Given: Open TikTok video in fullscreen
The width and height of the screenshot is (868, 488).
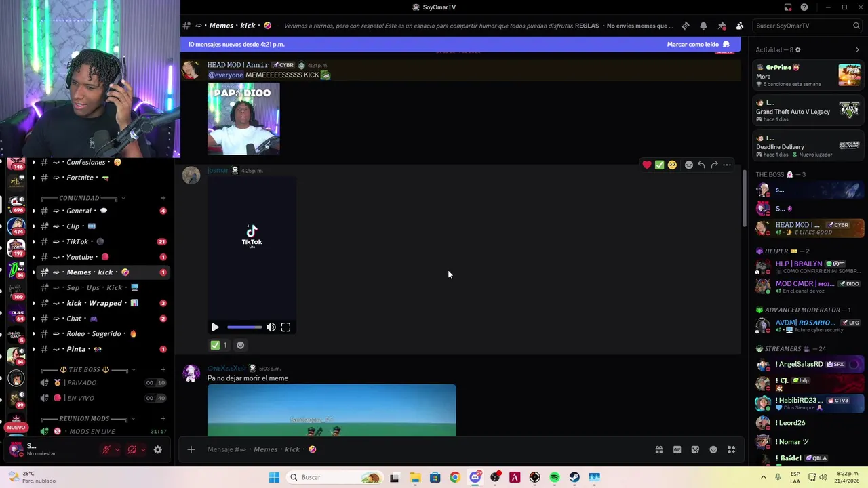Looking at the screenshot, I should (x=285, y=327).
